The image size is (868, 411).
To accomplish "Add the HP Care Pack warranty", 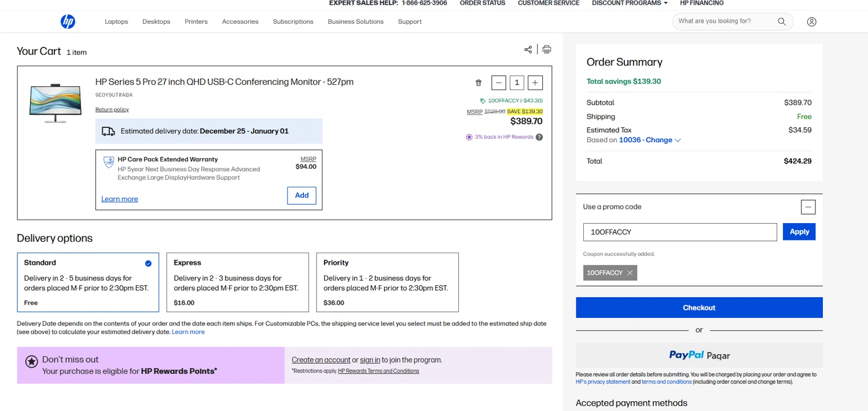I will point(301,195).
